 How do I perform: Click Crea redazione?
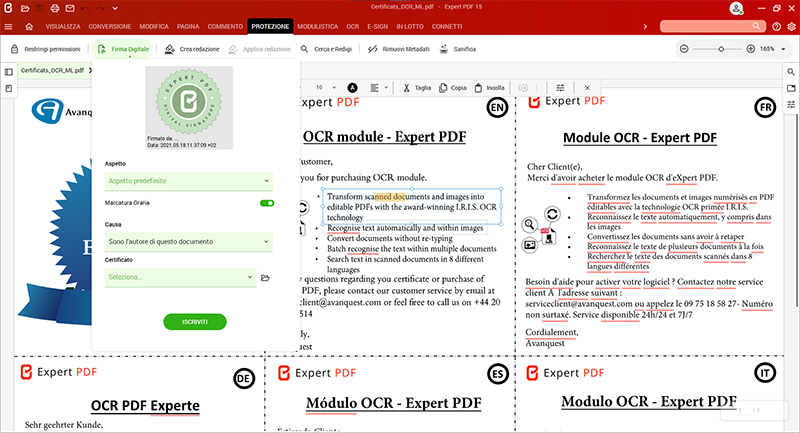tap(192, 49)
